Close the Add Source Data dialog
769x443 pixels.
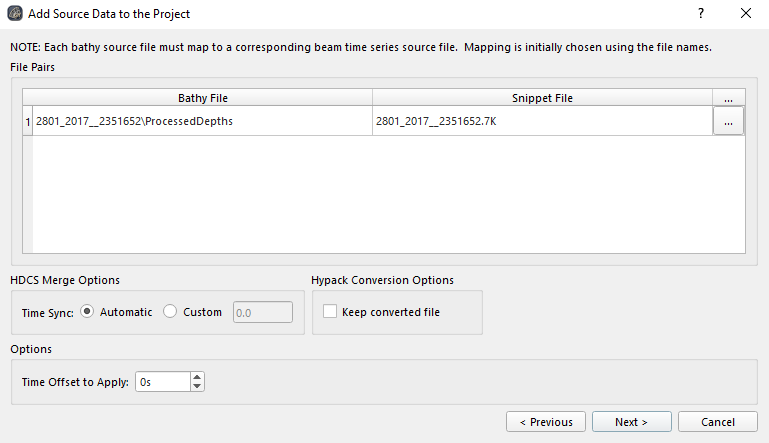pos(745,14)
